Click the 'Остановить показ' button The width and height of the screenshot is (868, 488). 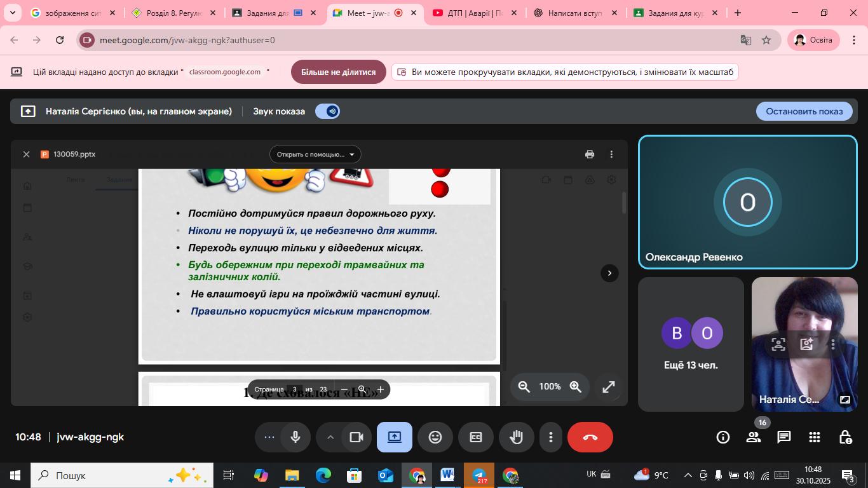804,111
